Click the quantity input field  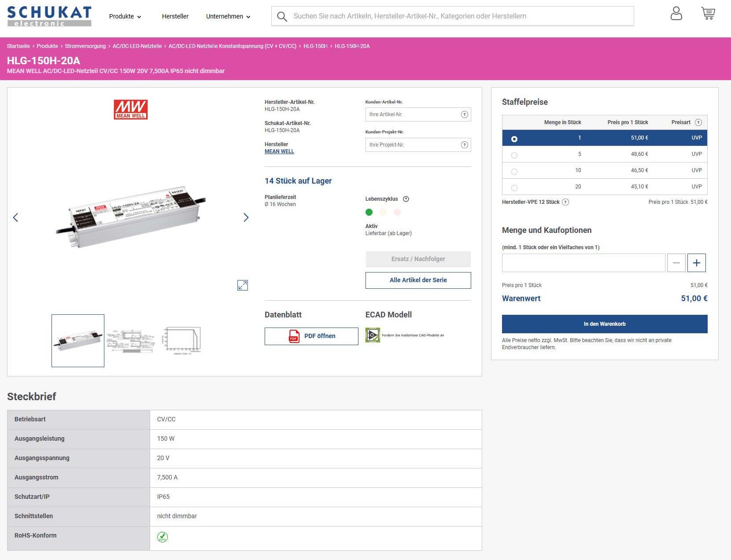point(583,263)
